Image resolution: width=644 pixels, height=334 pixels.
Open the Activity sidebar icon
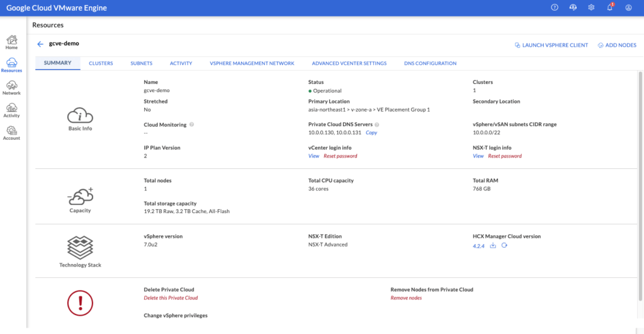11,110
